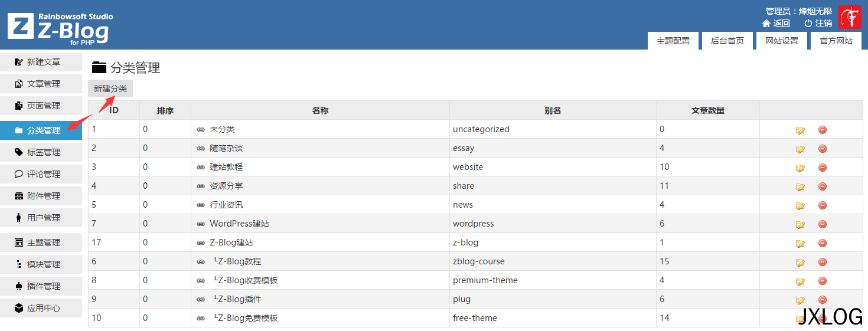Screen dimensions: 868x331
Task: Open link icon beside 建站教程
Action: tap(201, 168)
